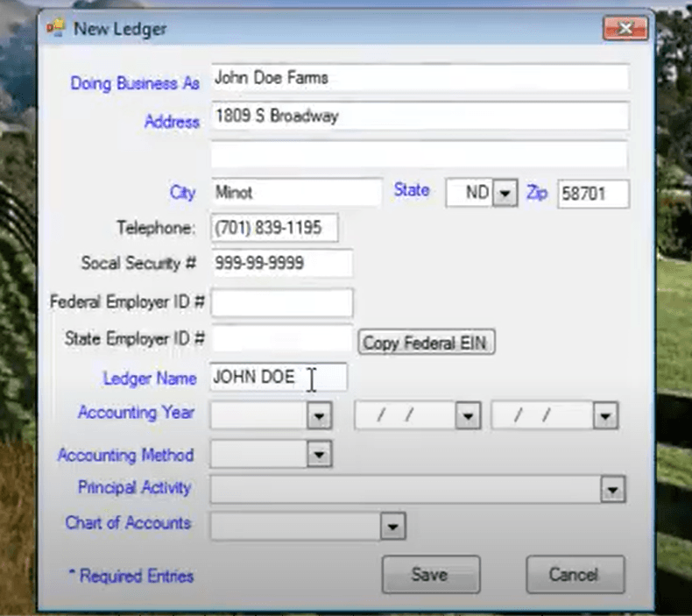Viewport: 692px width, 616px height.
Task: Click the Accounting Method label
Action: point(126,455)
